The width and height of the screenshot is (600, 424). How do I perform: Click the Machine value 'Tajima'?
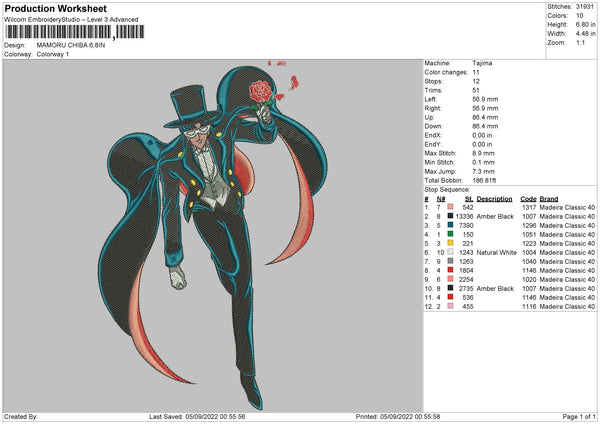point(482,63)
